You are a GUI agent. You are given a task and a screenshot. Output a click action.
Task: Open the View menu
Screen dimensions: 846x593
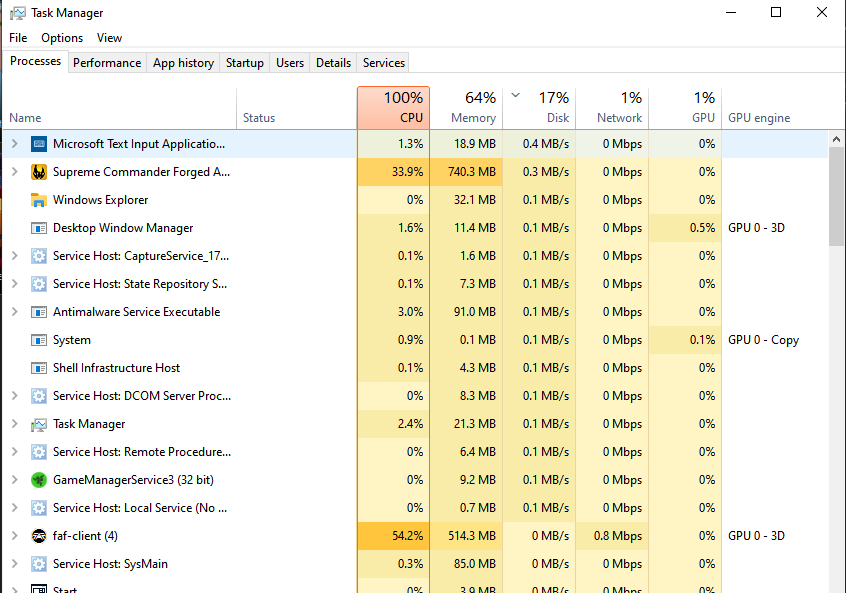tap(110, 38)
